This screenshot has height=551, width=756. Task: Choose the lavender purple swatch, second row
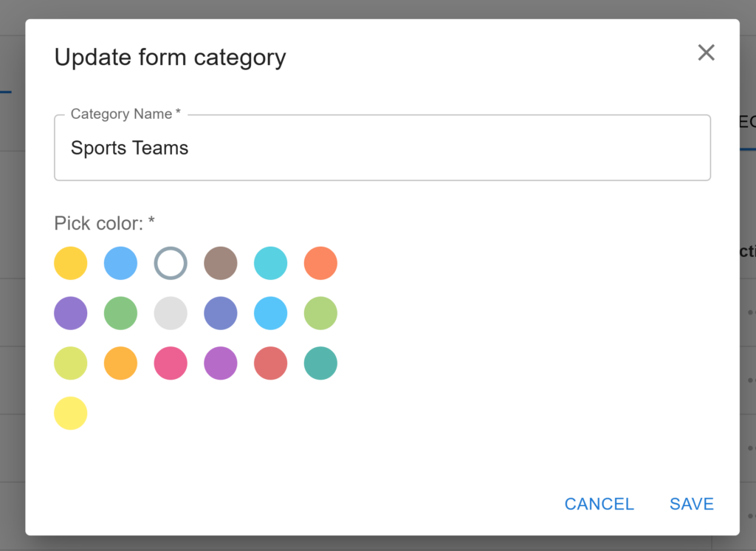click(71, 313)
